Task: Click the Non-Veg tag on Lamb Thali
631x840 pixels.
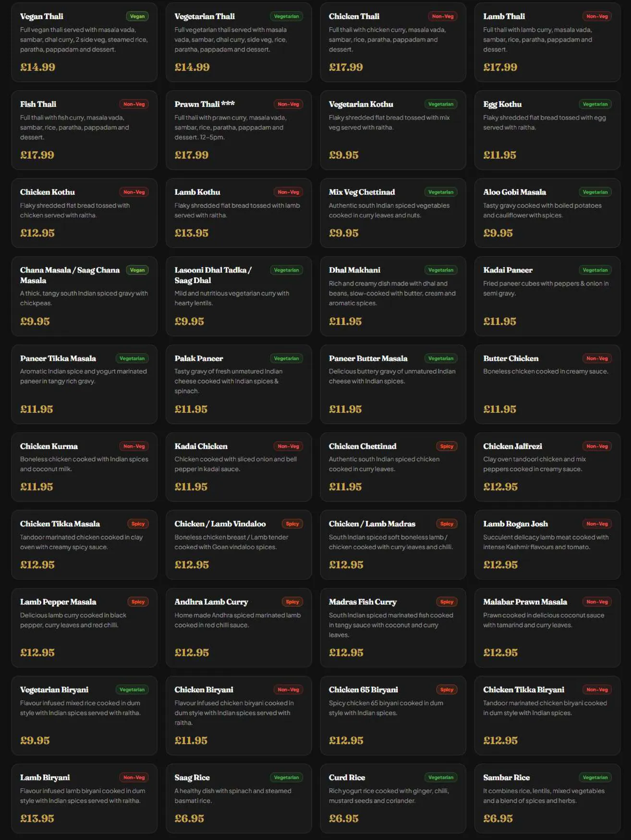Action: [x=597, y=16]
